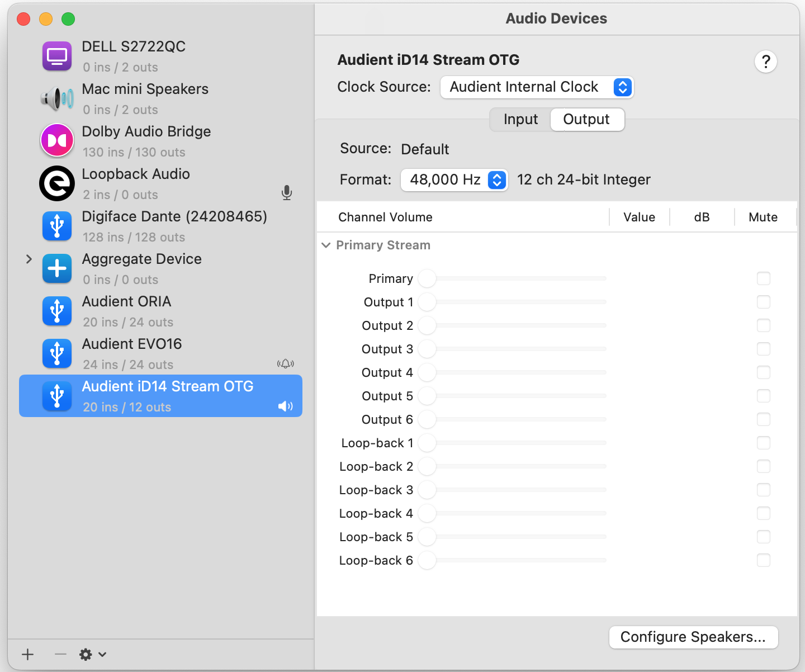Click the Aggregate Device plus icon
The width and height of the screenshot is (805, 672).
[x=57, y=269]
